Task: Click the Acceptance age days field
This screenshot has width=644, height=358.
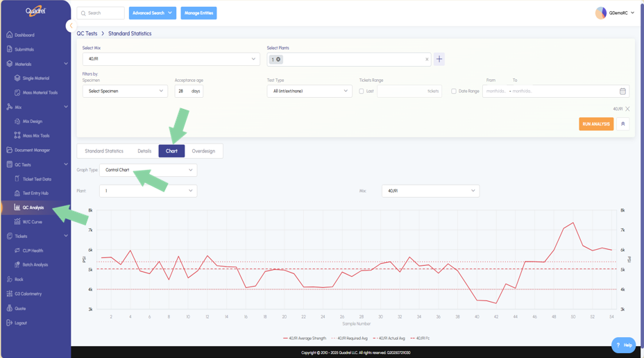Action: (189, 91)
